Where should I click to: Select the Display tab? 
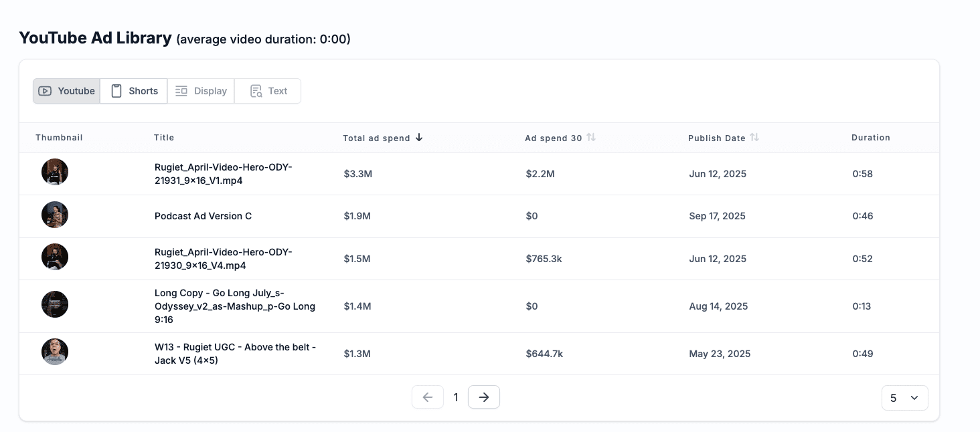coord(201,91)
